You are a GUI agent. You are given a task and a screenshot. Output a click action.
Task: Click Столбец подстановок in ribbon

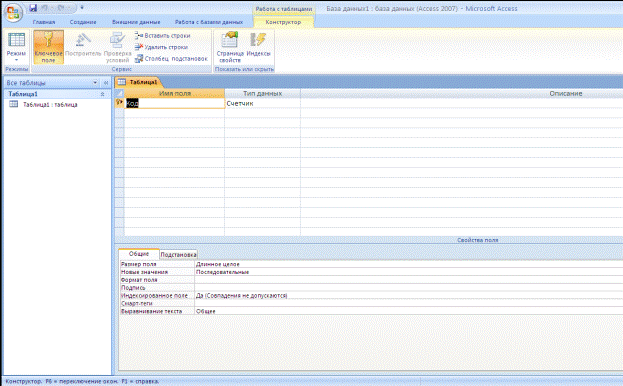171,59
